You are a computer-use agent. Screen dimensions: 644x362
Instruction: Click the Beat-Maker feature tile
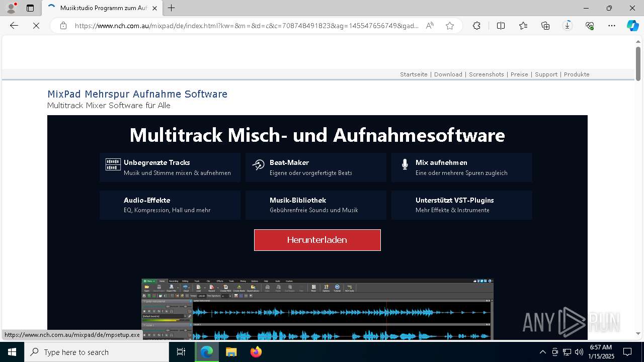tap(316, 167)
